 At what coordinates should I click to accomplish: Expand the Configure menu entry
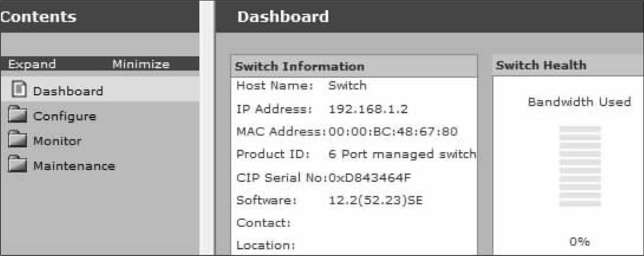tap(64, 116)
